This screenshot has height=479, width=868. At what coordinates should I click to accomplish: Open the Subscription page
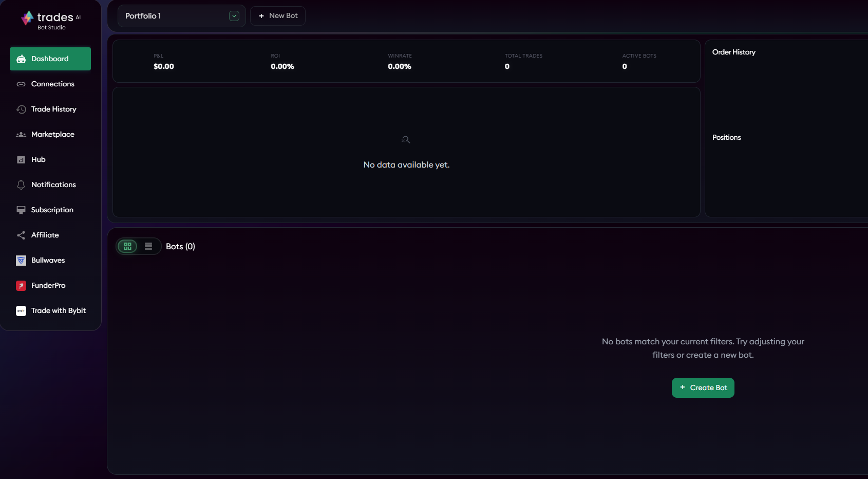coord(52,210)
